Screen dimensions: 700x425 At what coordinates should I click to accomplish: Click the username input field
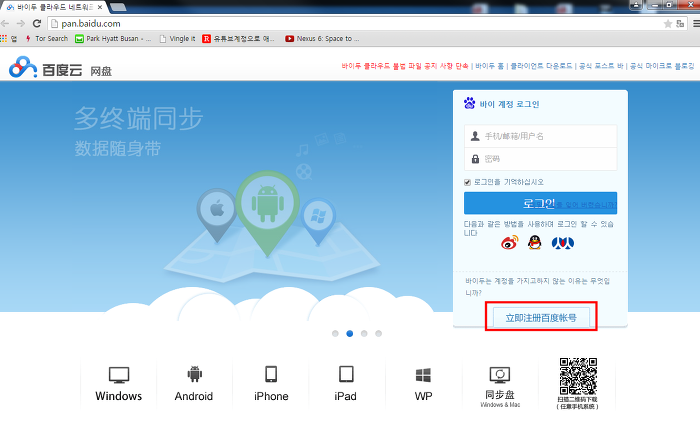541,136
